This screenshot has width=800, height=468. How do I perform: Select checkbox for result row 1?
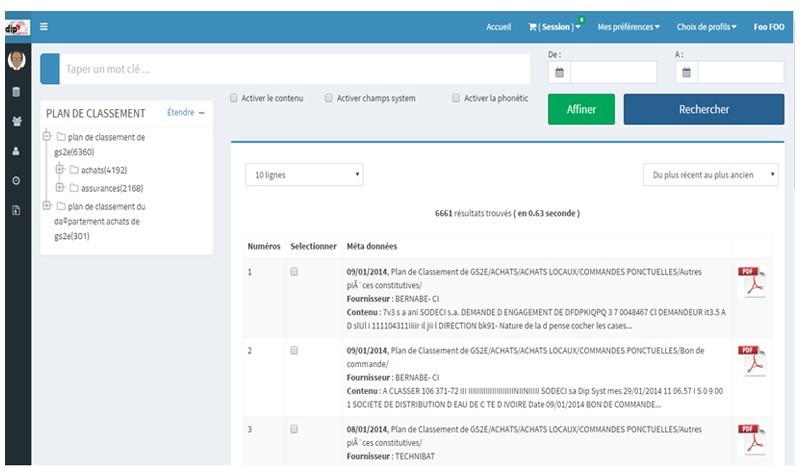click(294, 272)
